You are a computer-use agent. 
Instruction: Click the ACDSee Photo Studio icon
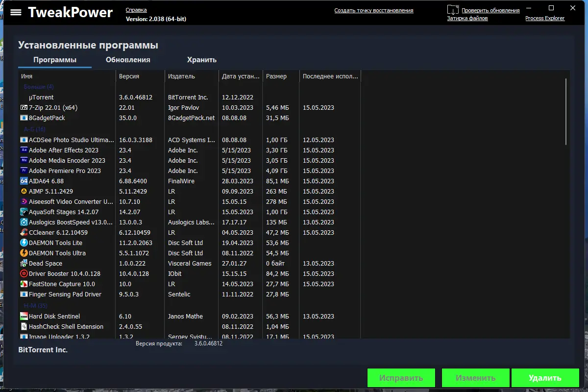tap(24, 140)
